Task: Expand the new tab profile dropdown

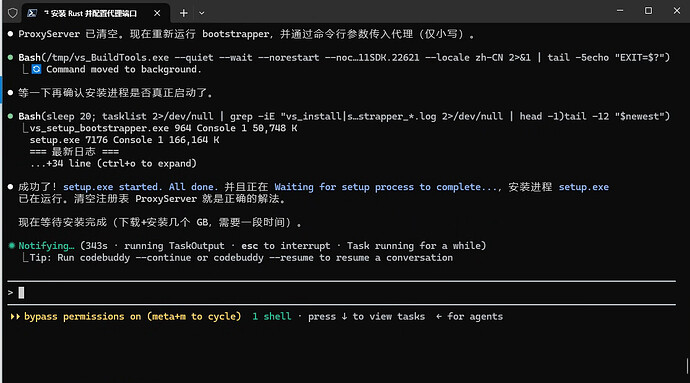Action: pos(202,13)
